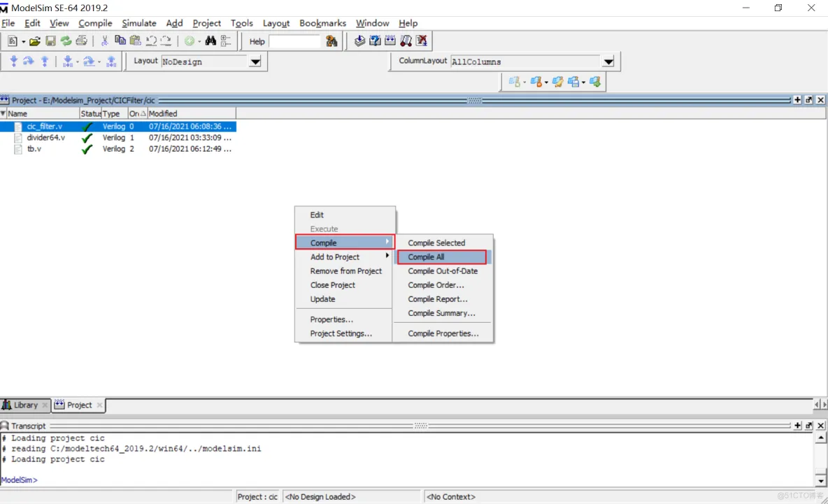Click the Step Over curved arrow icon

[x=29, y=62]
